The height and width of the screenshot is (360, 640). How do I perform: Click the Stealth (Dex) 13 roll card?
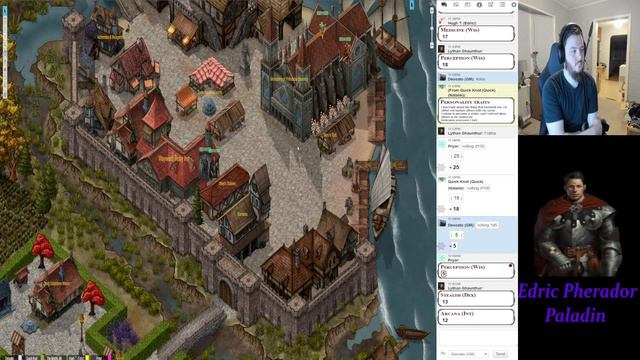pos(476,298)
